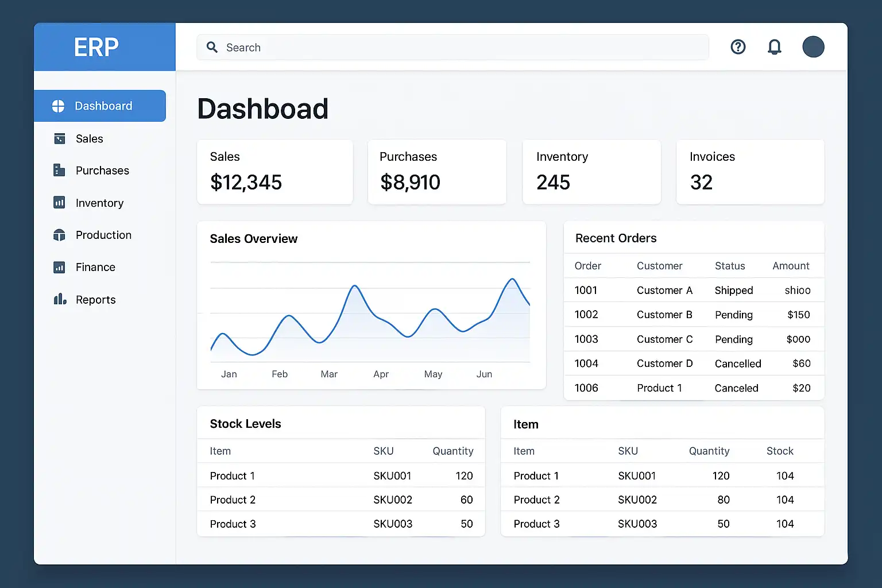
Task: Open the Purchases $8,910 summary card
Action: [x=437, y=172]
